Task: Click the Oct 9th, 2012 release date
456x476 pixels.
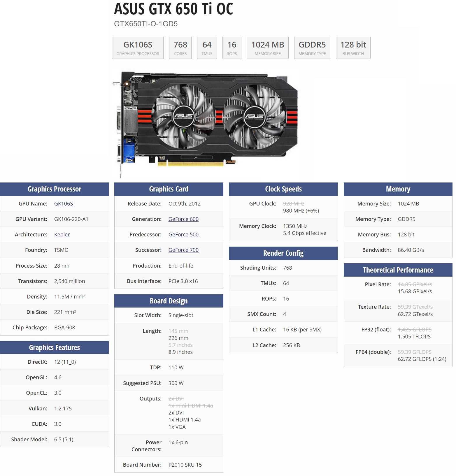Action: pos(185,203)
